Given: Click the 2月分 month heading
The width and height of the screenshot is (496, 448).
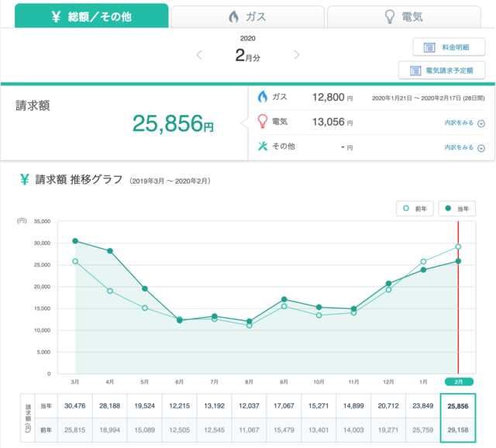Looking at the screenshot, I should pos(248,55).
